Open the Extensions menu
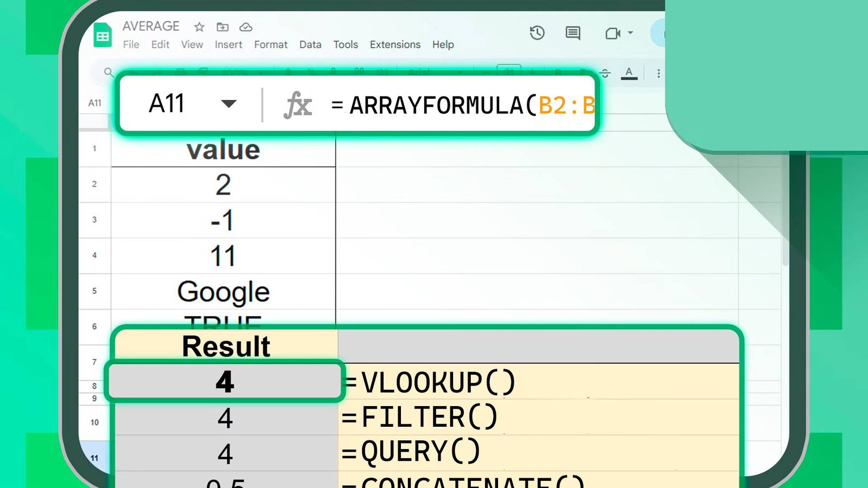868x488 pixels. (x=395, y=44)
